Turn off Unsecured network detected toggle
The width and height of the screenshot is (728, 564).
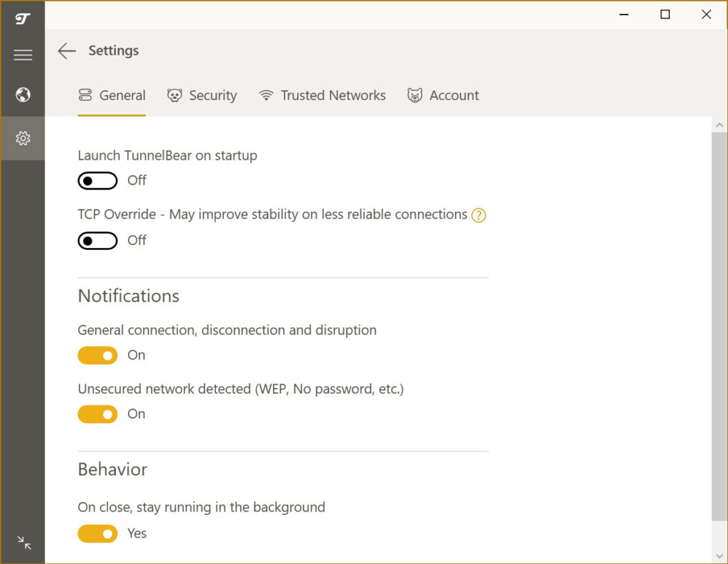[97, 414]
